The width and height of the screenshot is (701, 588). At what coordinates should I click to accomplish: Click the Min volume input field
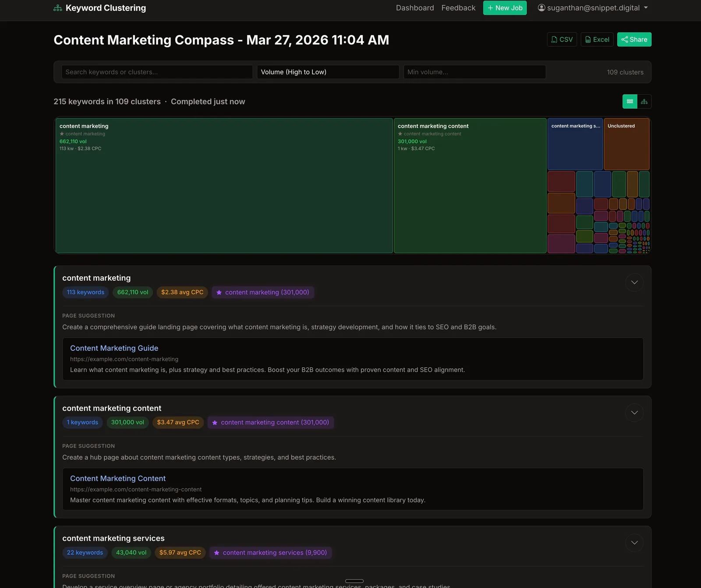(474, 72)
